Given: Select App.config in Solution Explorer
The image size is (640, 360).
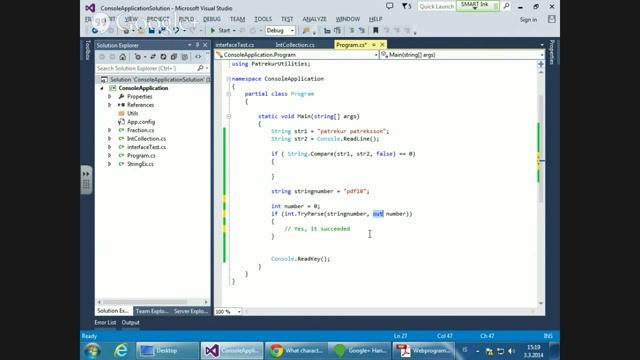Looking at the screenshot, I should pyautogui.click(x=141, y=122).
